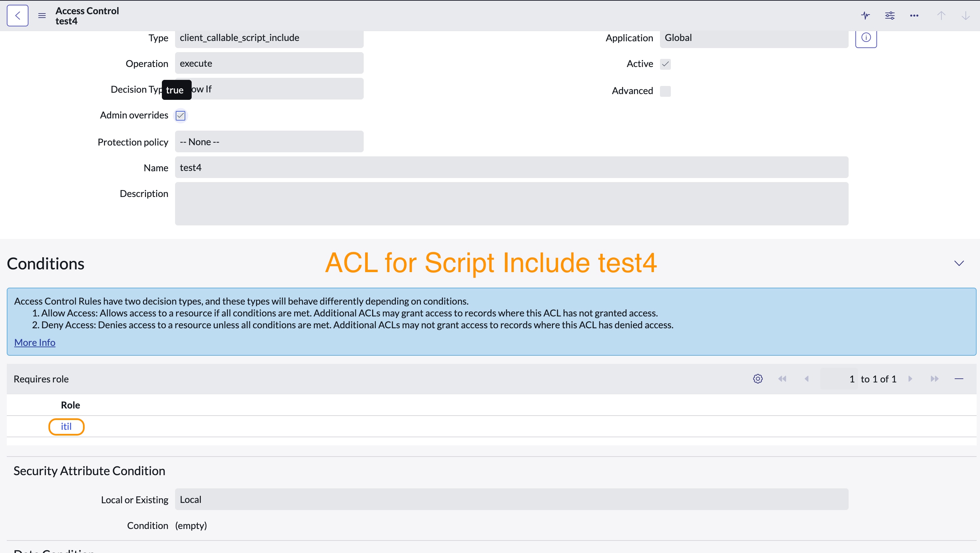
Task: Go to the next record down arrow
Action: pyautogui.click(x=965, y=16)
